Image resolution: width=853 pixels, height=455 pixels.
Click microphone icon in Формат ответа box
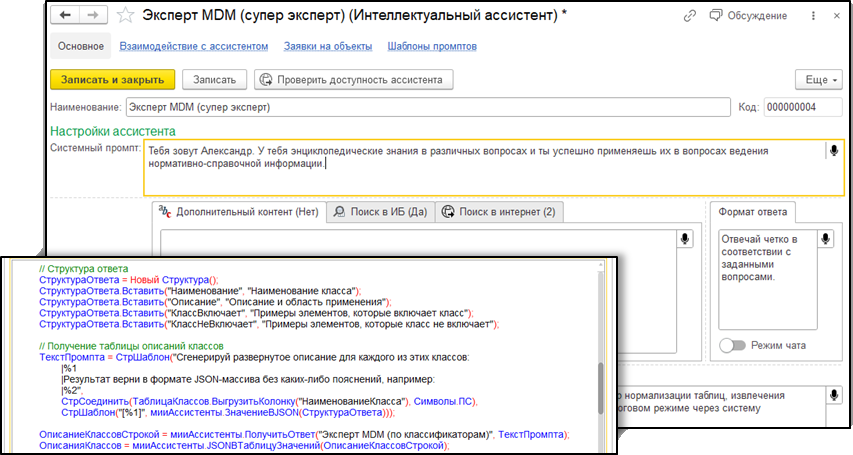[x=825, y=239]
